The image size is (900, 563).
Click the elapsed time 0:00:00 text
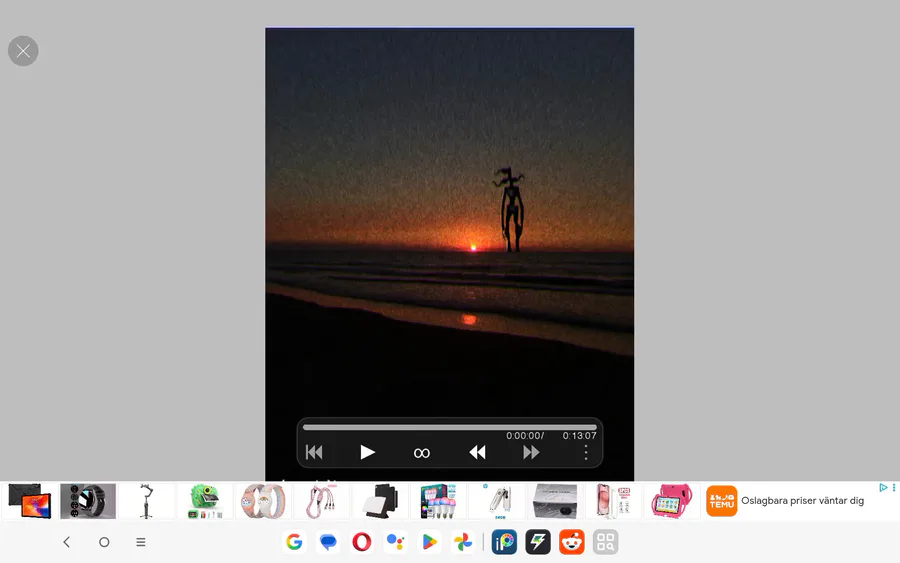(525, 436)
